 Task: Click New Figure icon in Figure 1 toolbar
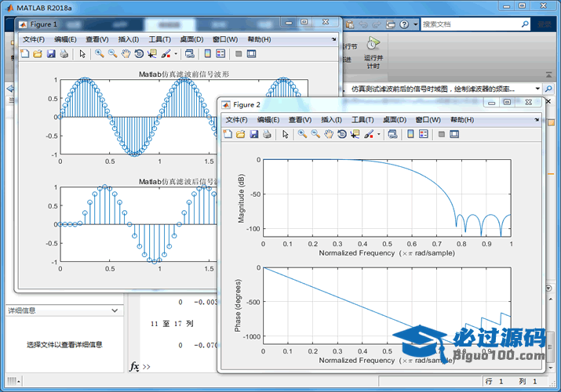(x=24, y=54)
